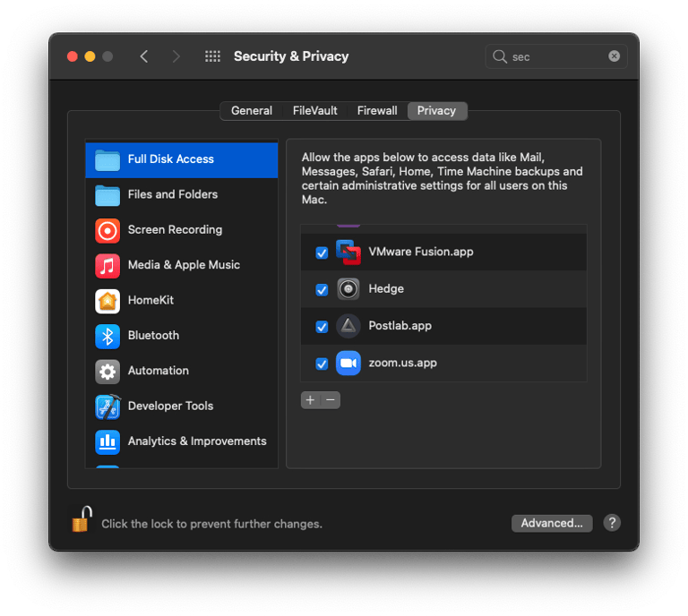Viewport: 688px width, 616px height.
Task: Select Bluetooth in privacy list
Action: click(153, 336)
